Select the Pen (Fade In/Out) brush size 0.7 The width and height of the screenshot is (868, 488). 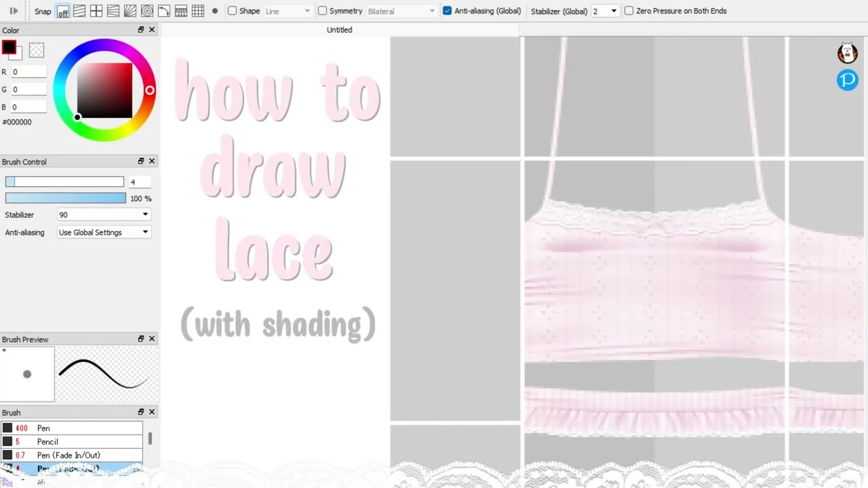72,455
